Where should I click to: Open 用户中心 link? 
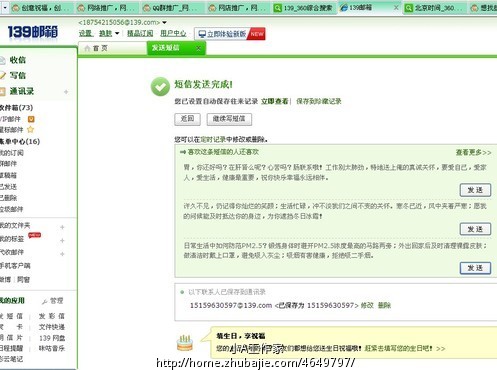pos(173,33)
